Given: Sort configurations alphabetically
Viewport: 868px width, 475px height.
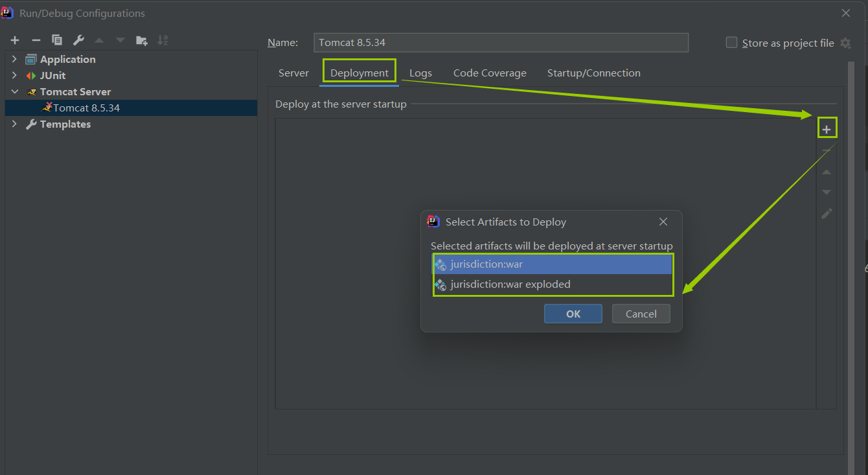Looking at the screenshot, I should point(163,40).
